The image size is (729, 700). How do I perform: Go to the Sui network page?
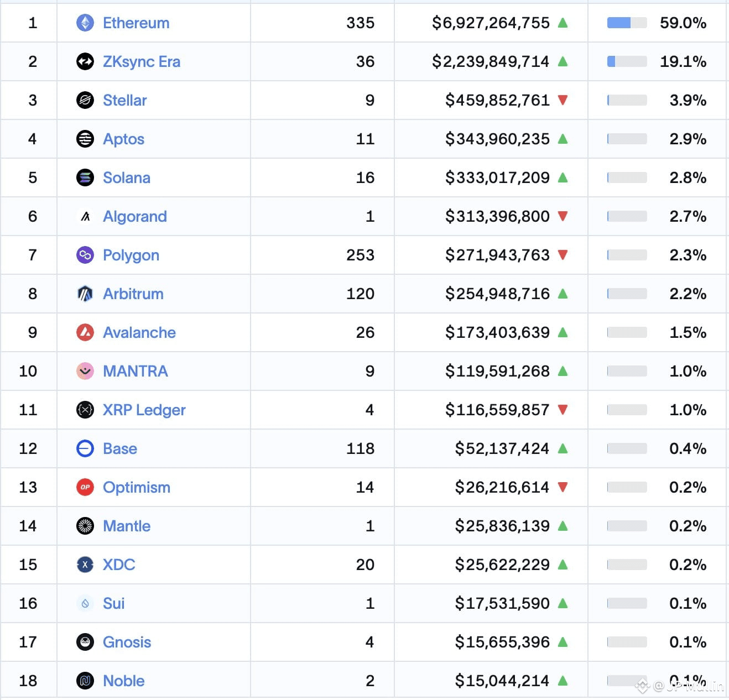coord(114,603)
